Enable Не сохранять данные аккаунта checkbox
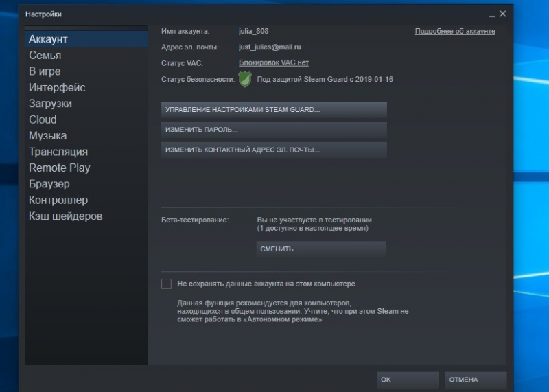Image resolution: width=549 pixels, height=392 pixels. 166,284
